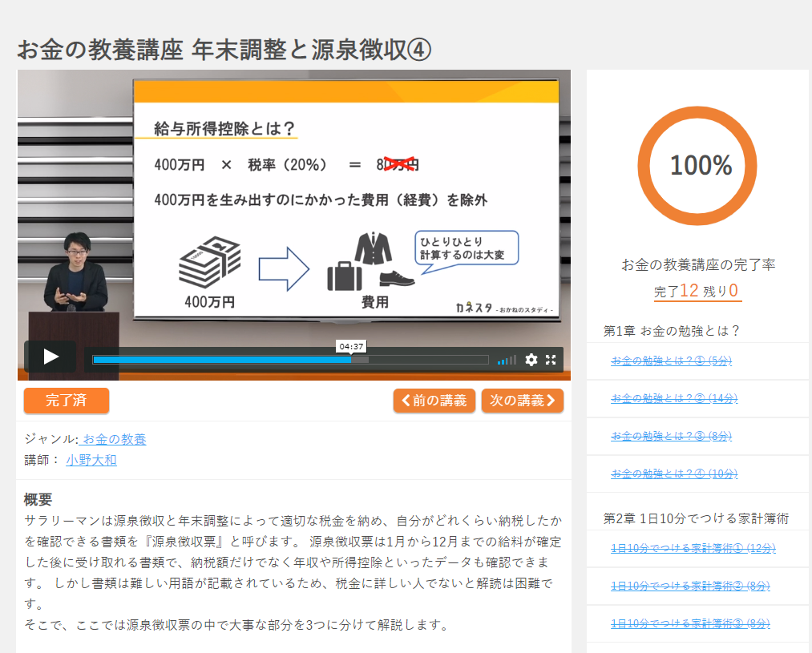Screen dimensions: 812x653
Task: Open lecture お金の勉強とは？③ (8分)
Action: tap(671, 436)
